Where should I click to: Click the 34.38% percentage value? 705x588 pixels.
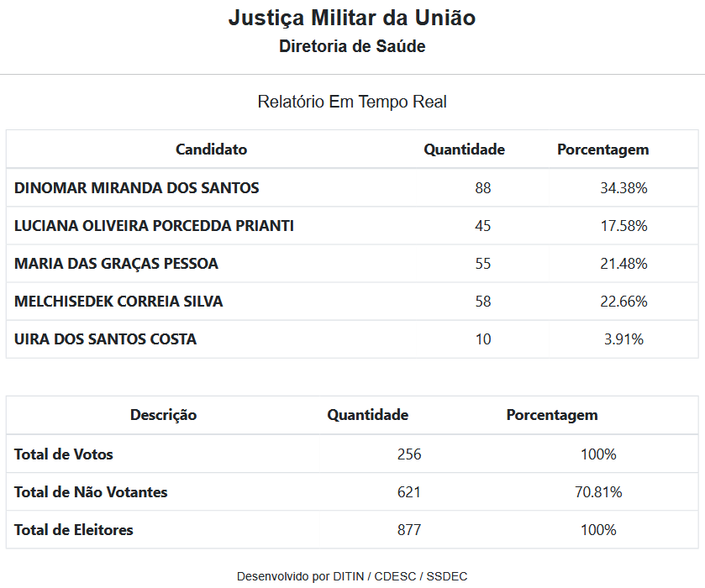623,188
